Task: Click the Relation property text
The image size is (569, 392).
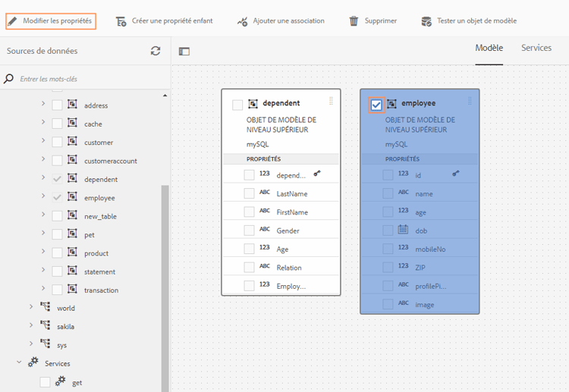Action: (x=289, y=268)
